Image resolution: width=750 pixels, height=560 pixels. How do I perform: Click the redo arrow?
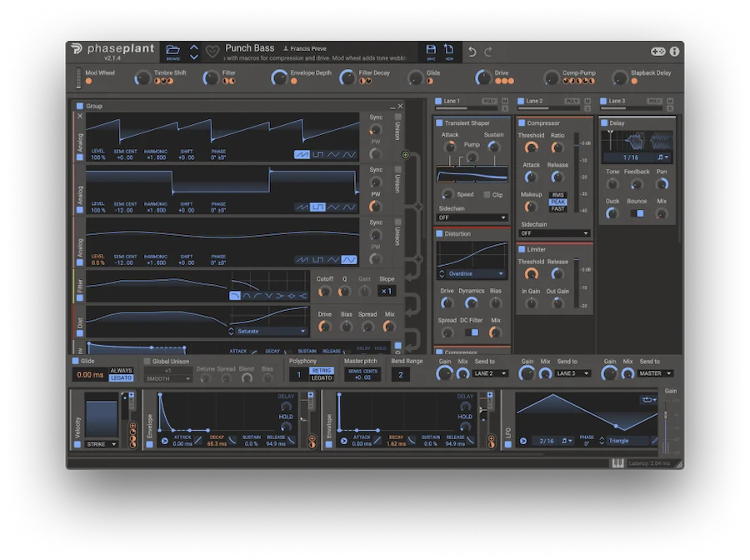[488, 52]
